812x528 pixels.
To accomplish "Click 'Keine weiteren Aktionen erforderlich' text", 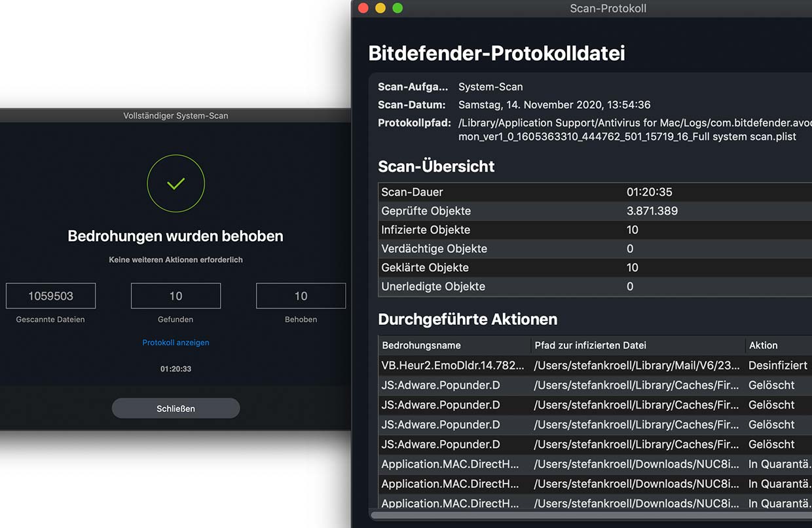I will point(175,260).
